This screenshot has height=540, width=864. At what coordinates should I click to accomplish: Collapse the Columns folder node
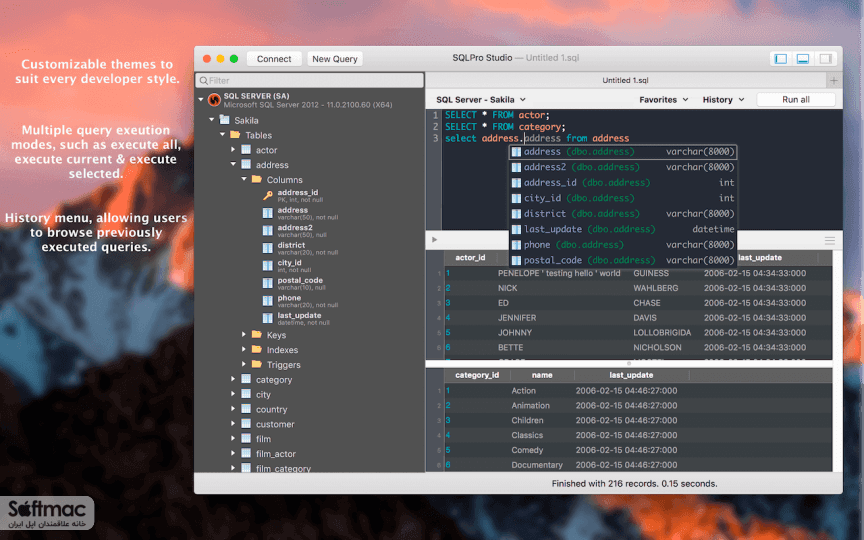tap(244, 179)
